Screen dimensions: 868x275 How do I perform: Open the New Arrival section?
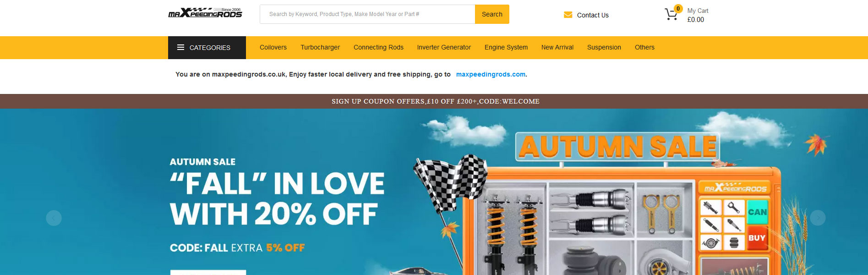click(x=557, y=47)
